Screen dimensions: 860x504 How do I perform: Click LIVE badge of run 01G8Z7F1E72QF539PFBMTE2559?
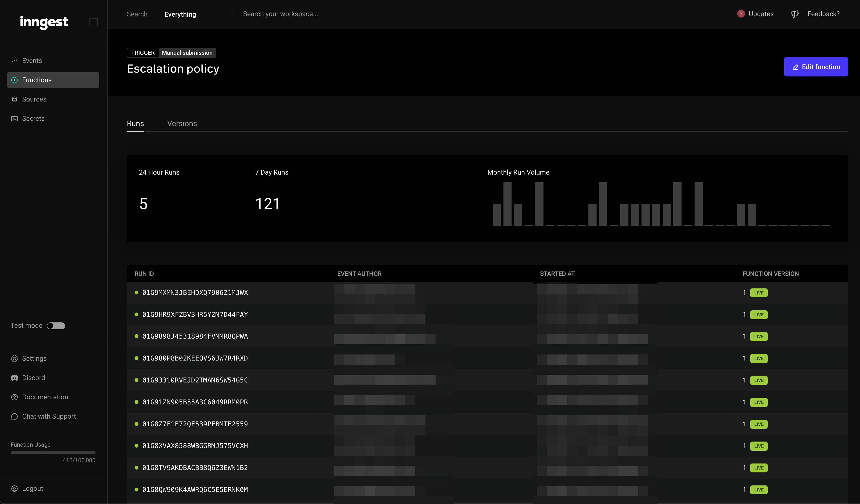click(x=759, y=424)
